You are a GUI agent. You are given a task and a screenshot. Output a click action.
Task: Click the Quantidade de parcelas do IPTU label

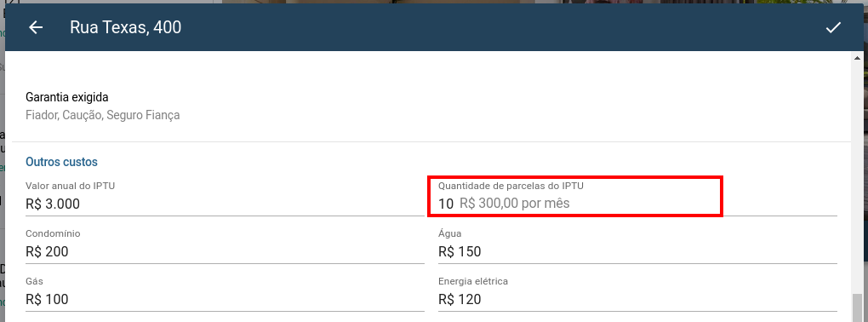pyautogui.click(x=511, y=186)
